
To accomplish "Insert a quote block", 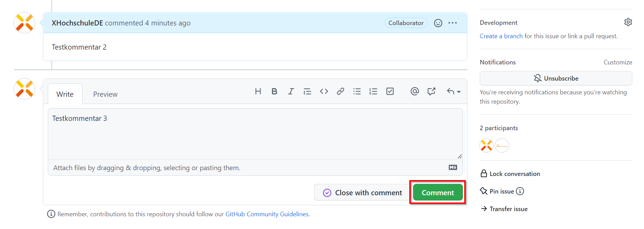I will click(307, 91).
